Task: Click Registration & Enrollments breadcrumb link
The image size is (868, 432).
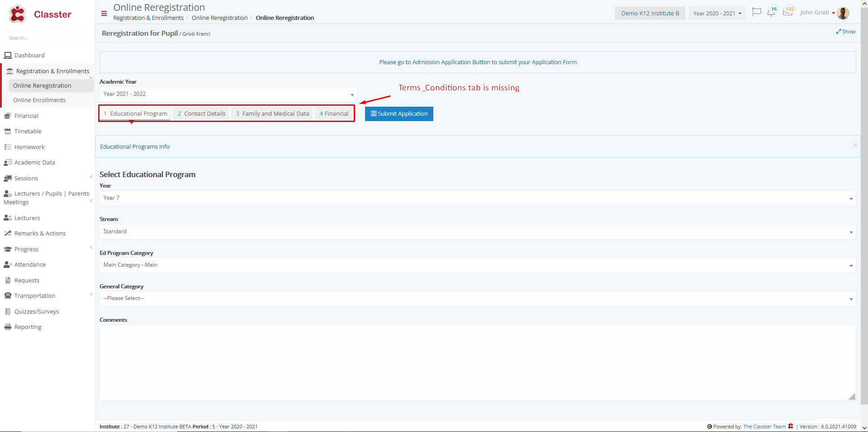Action: [148, 18]
